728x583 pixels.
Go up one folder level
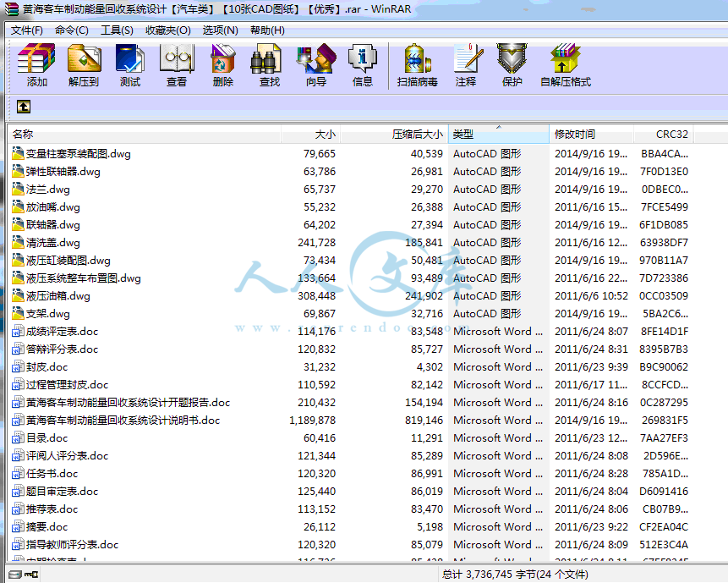[24, 107]
